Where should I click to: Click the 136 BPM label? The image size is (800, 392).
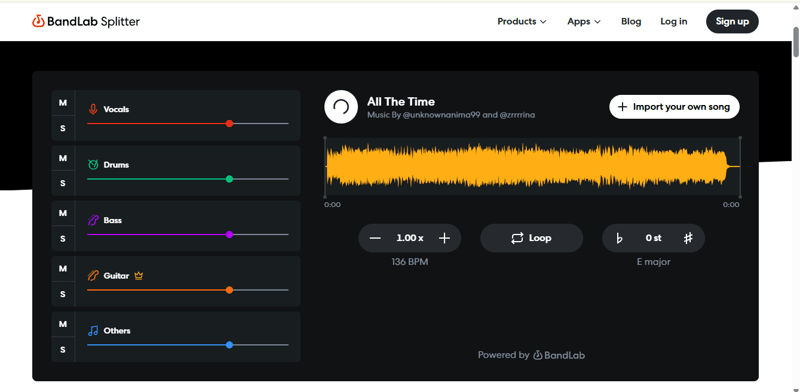[x=410, y=262]
